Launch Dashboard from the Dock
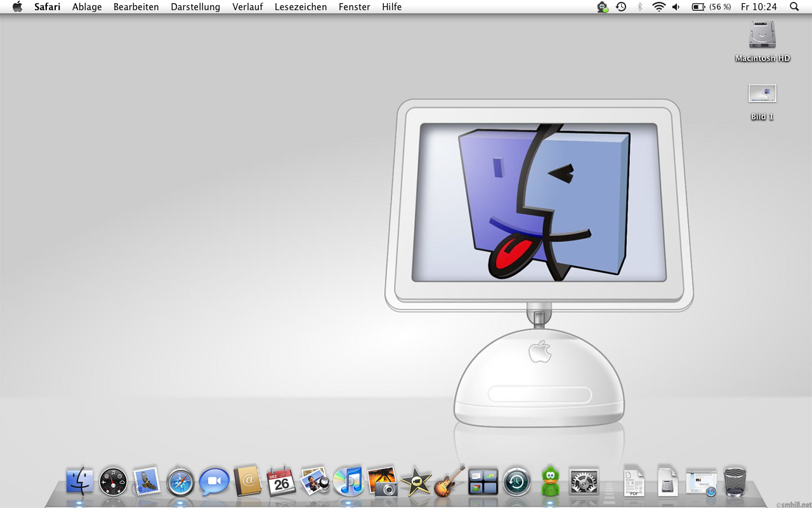This screenshot has width=812, height=508. point(114,481)
